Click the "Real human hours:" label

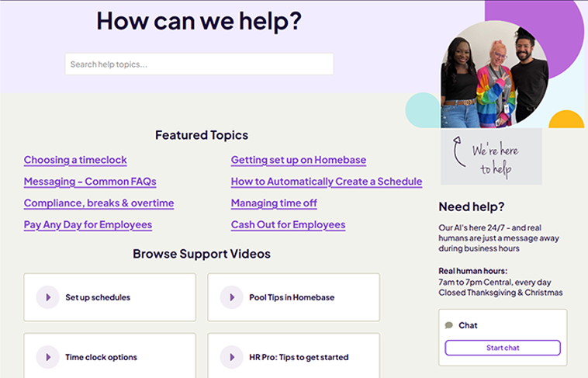pyautogui.click(x=473, y=271)
